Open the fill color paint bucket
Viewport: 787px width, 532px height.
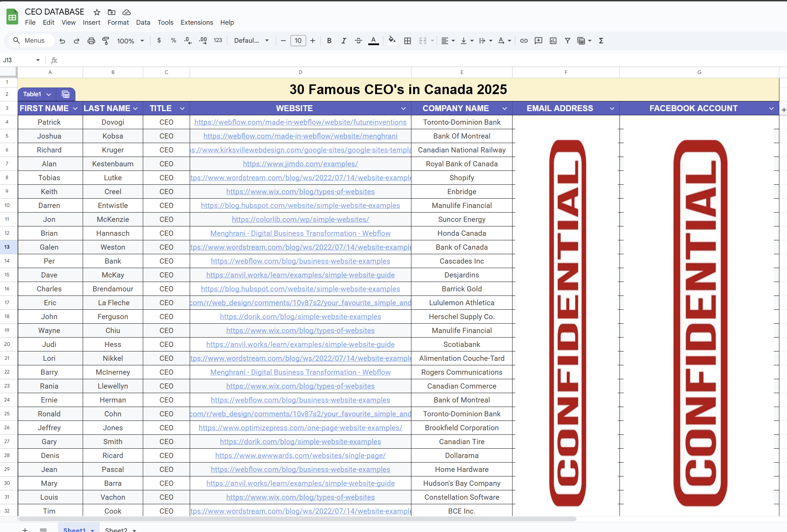[x=392, y=41]
